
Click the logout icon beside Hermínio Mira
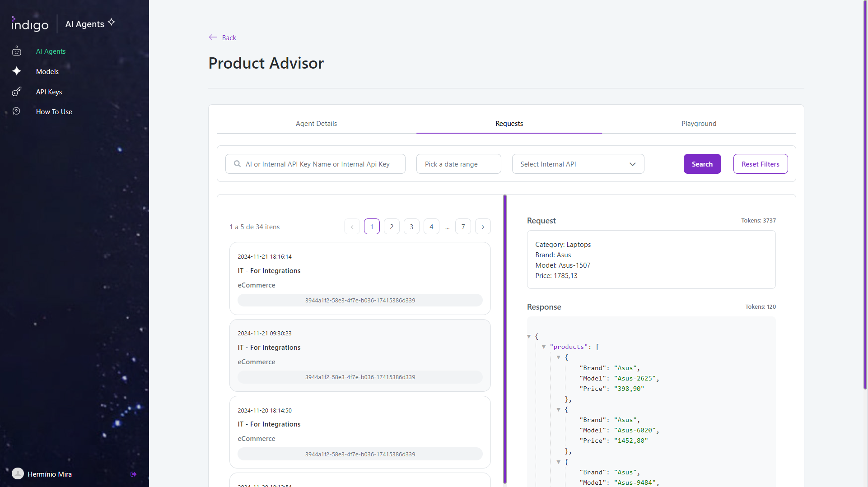coord(134,474)
